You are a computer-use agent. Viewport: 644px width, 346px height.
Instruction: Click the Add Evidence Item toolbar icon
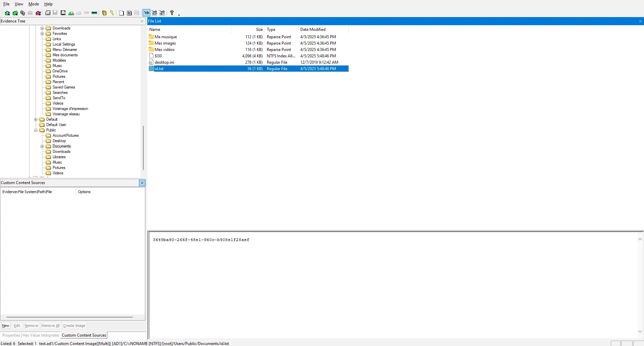click(x=7, y=13)
